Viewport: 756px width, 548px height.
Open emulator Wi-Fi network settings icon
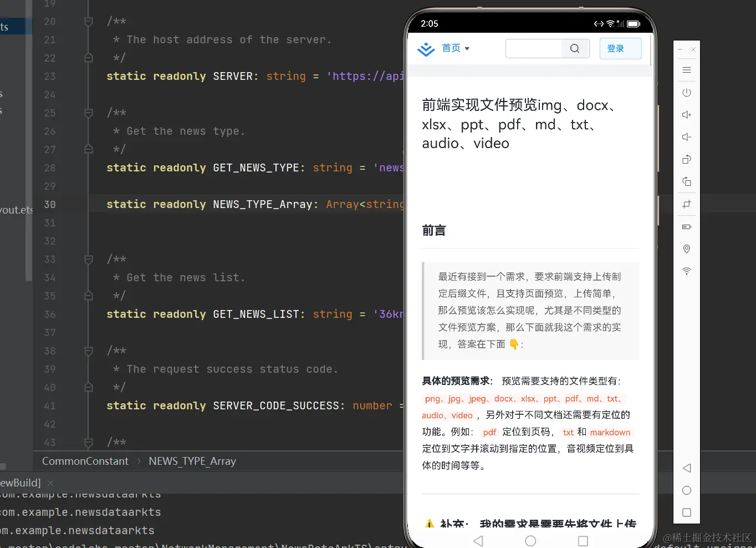(x=687, y=271)
